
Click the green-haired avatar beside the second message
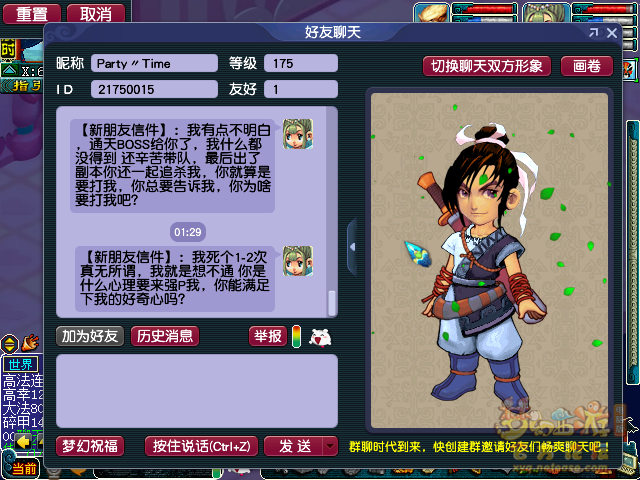(298, 261)
